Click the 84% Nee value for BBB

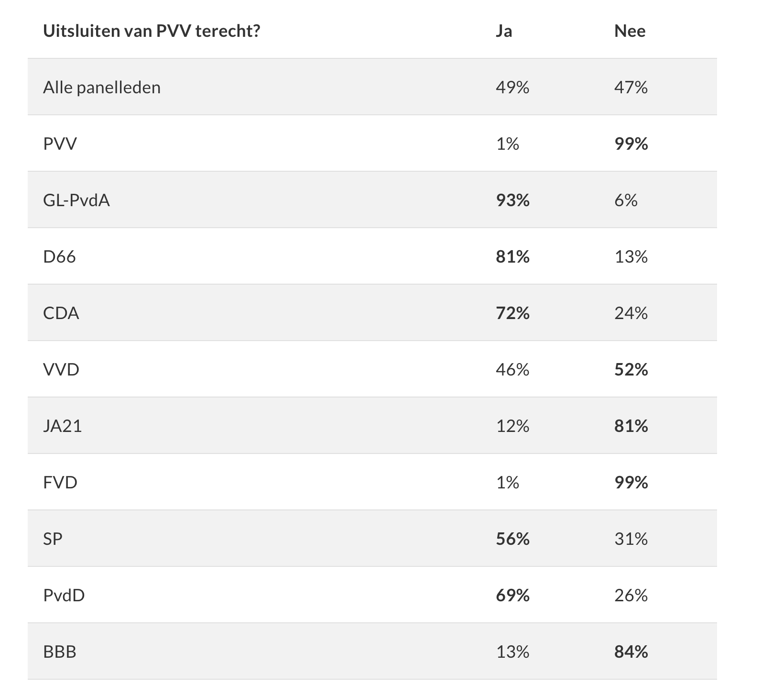tap(631, 652)
